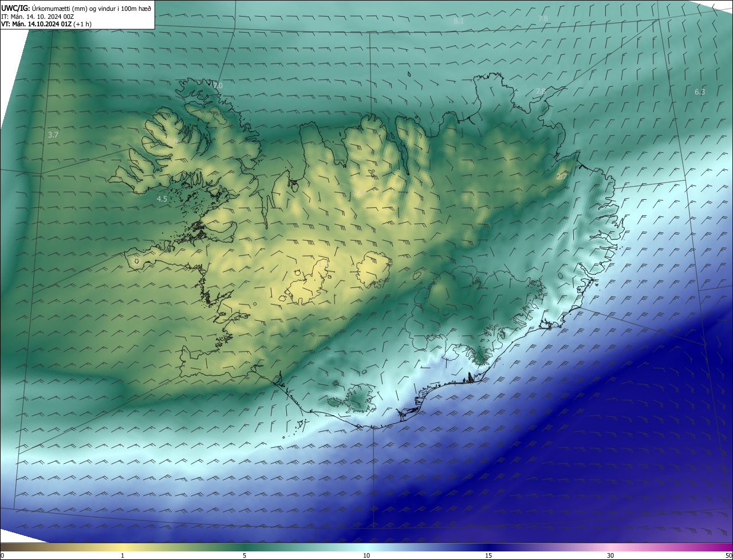
Task: Click the 4.5 value on the map
Action: (162, 199)
